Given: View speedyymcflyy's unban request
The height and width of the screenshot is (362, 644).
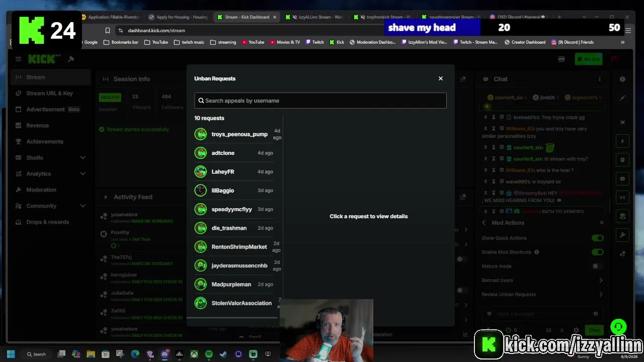Looking at the screenshot, I should tap(234, 209).
